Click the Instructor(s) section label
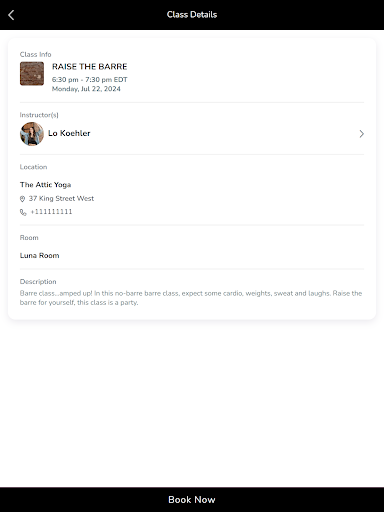Image resolution: width=384 pixels, height=512 pixels. (x=39, y=115)
